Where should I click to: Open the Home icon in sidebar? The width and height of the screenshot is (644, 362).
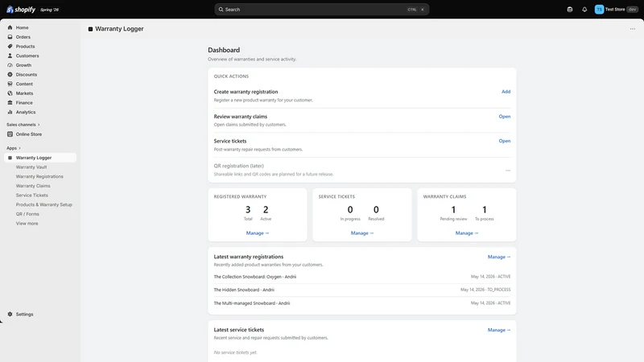[x=10, y=27]
